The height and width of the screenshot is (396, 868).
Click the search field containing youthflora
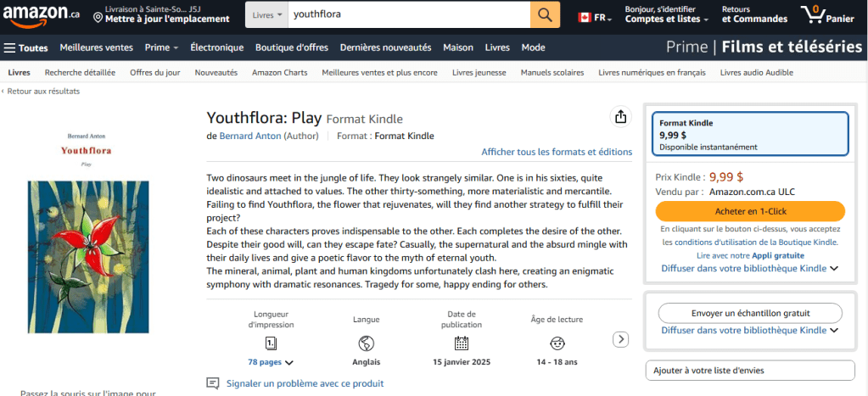407,15
